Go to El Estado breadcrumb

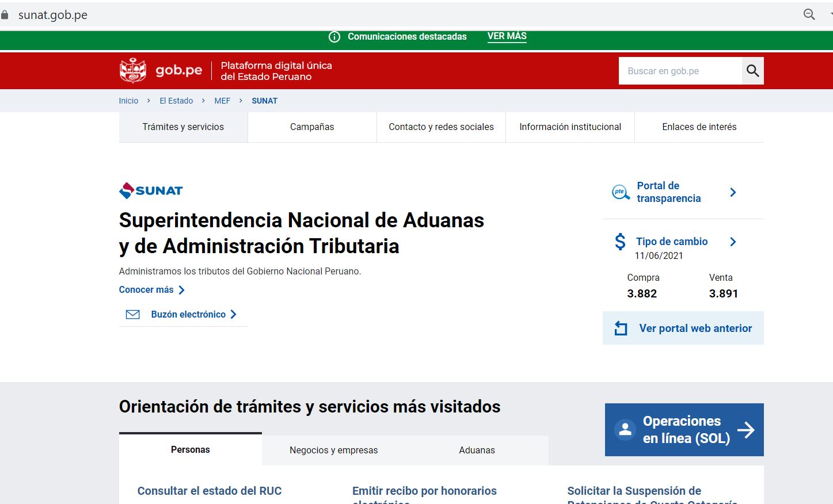[176, 101]
